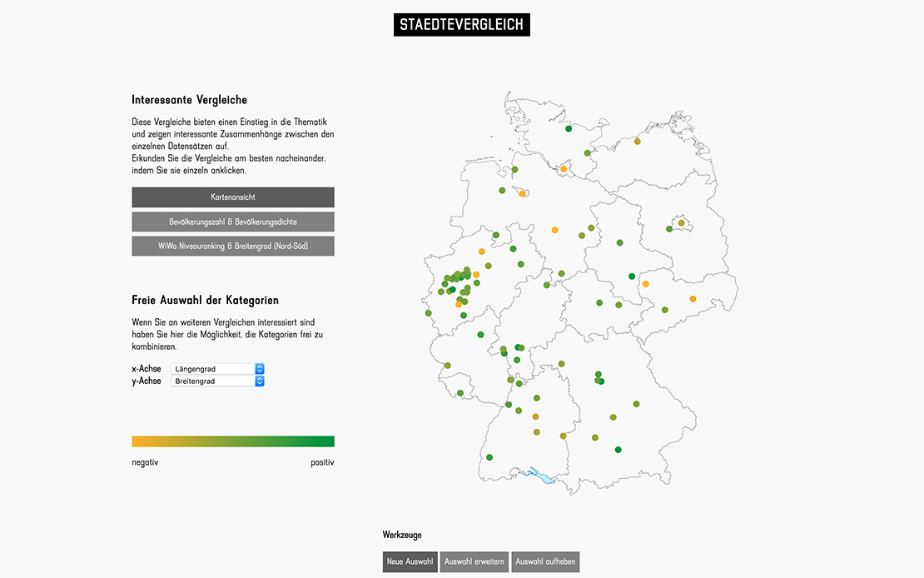Select the orange dot inside Bremen outline

click(523, 194)
